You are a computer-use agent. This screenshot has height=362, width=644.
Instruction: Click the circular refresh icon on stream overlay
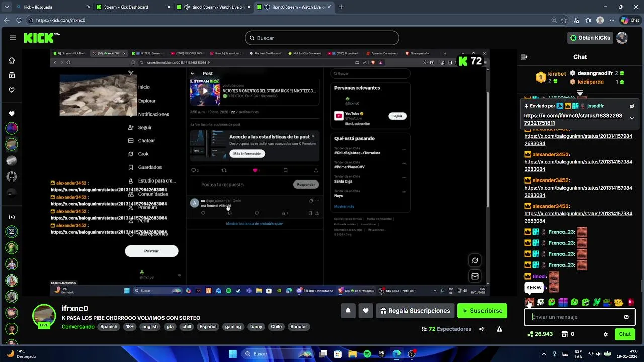[475, 260]
